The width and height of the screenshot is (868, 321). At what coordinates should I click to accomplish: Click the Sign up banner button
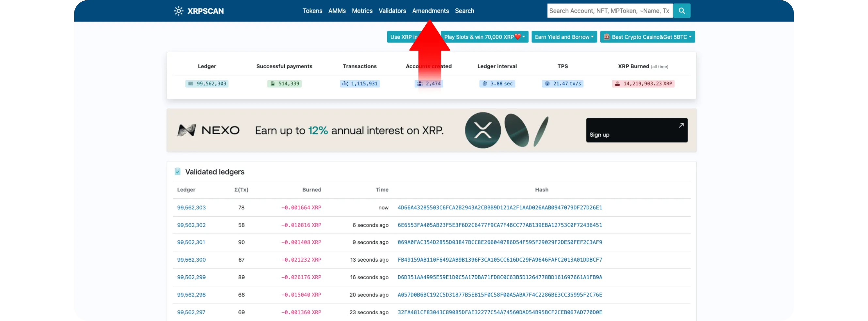(637, 130)
